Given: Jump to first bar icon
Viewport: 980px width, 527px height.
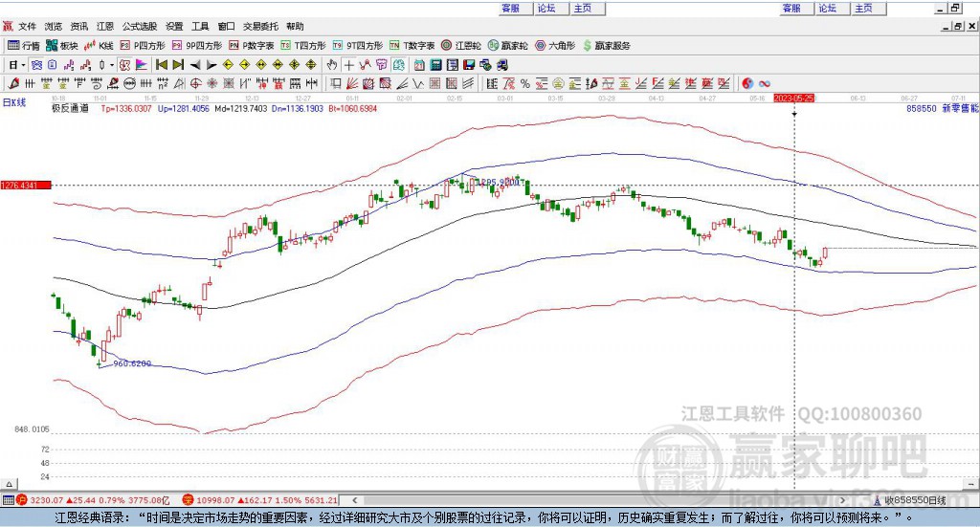Looking at the screenshot, I should pos(162,65).
